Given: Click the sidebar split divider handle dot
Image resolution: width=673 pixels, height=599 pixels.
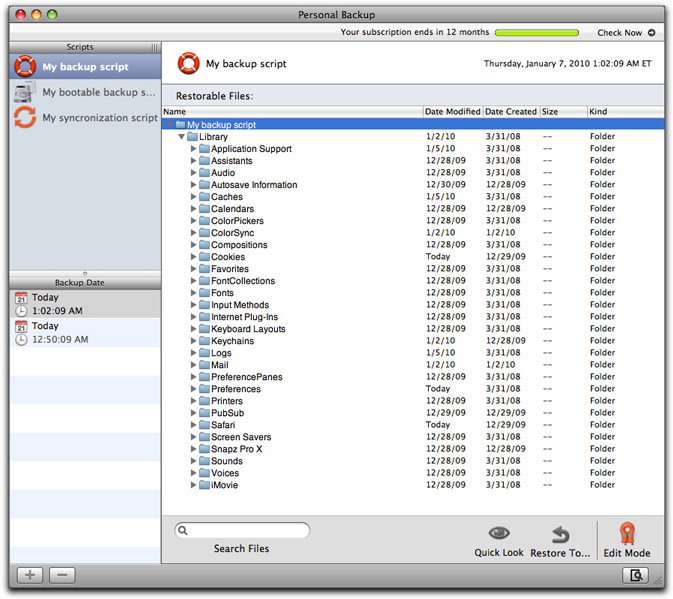Looking at the screenshot, I should click(x=85, y=273).
